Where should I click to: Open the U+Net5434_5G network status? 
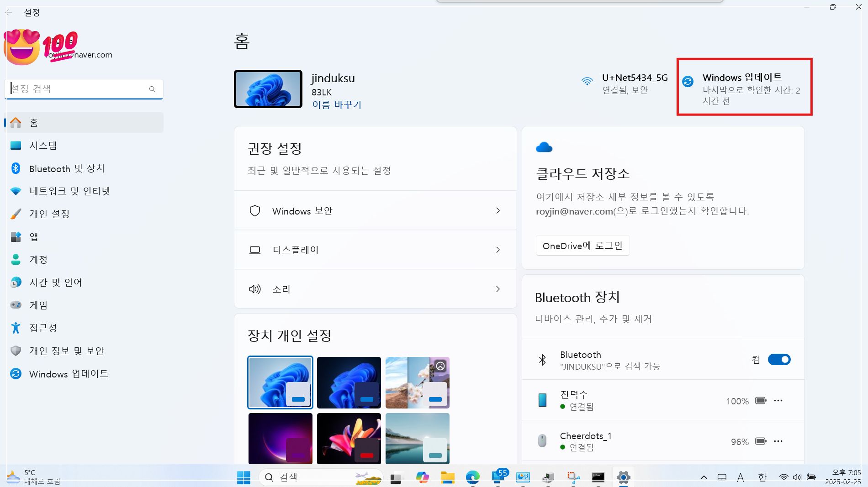pyautogui.click(x=625, y=84)
